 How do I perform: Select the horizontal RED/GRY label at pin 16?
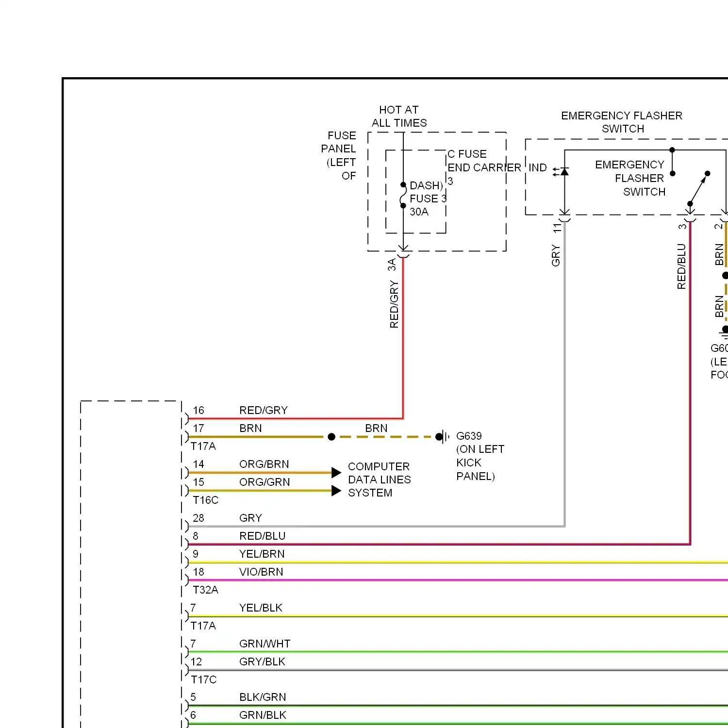click(x=264, y=410)
